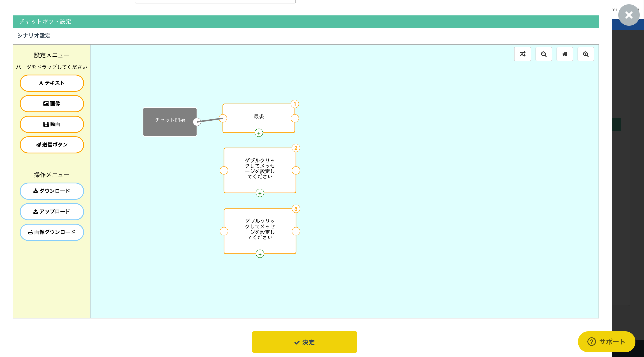Select the 送信ボタン part
The width and height of the screenshot is (644, 357).
(x=52, y=145)
